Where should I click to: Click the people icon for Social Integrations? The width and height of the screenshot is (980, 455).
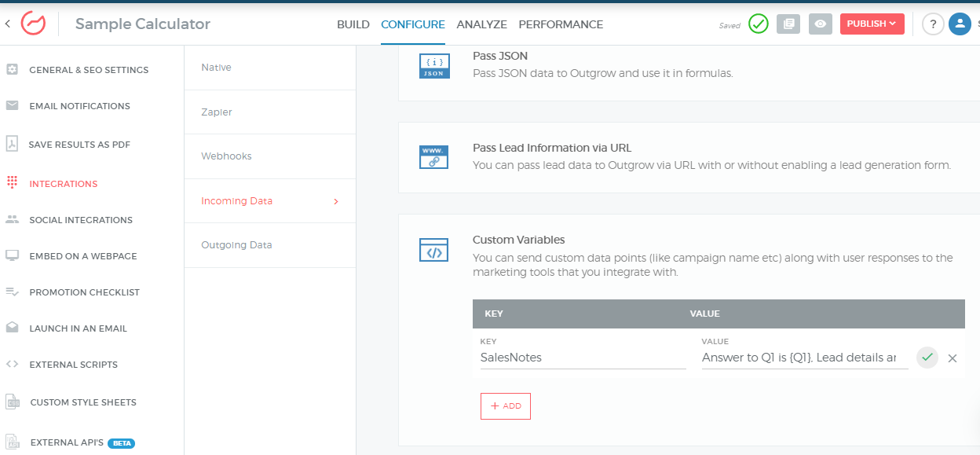[x=12, y=220]
